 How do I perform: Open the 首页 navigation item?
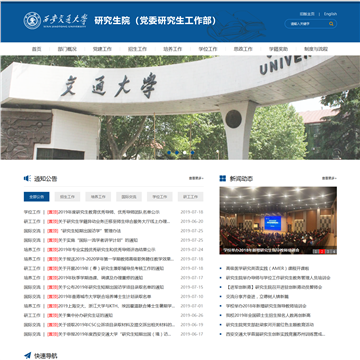(x=36, y=49)
